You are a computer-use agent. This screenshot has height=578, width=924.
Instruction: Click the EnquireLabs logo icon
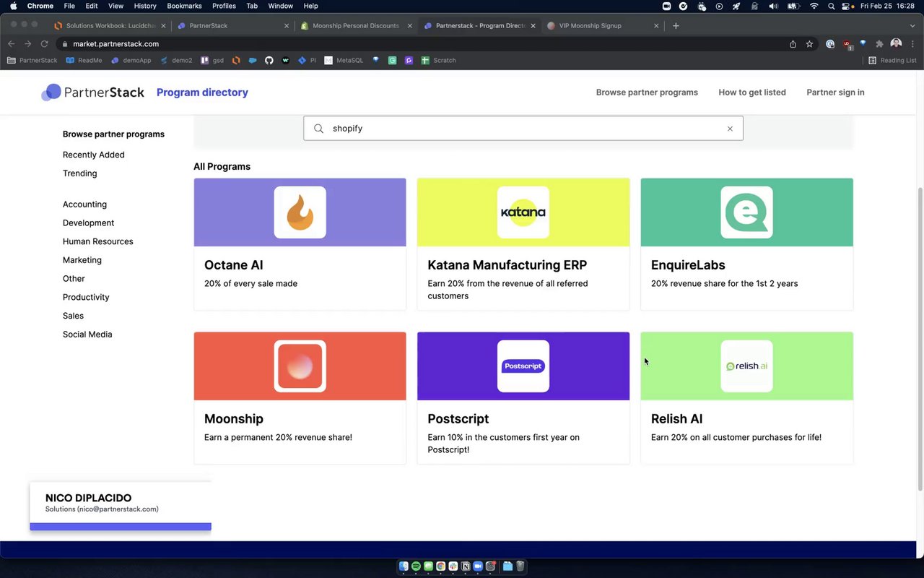pyautogui.click(x=746, y=212)
